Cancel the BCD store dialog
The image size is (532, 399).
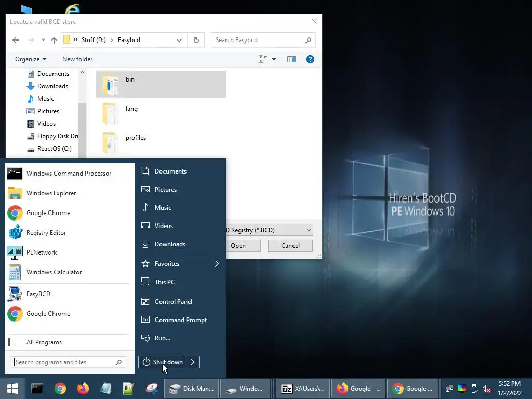coord(290,246)
